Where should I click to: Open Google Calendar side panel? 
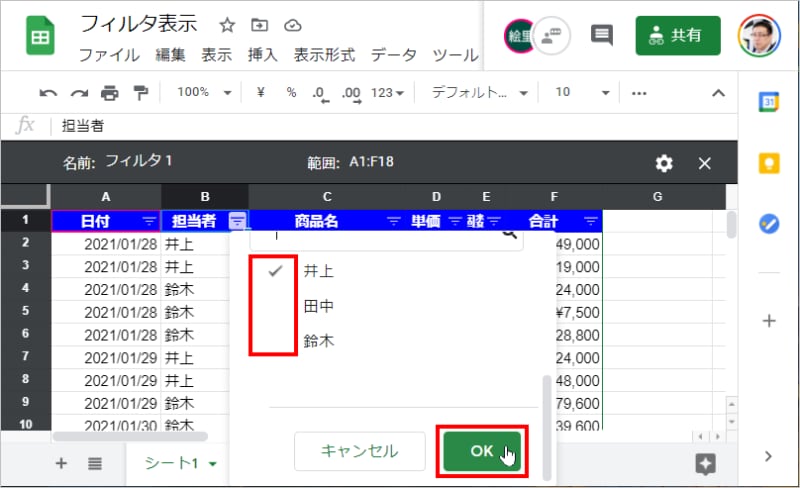pos(769,103)
